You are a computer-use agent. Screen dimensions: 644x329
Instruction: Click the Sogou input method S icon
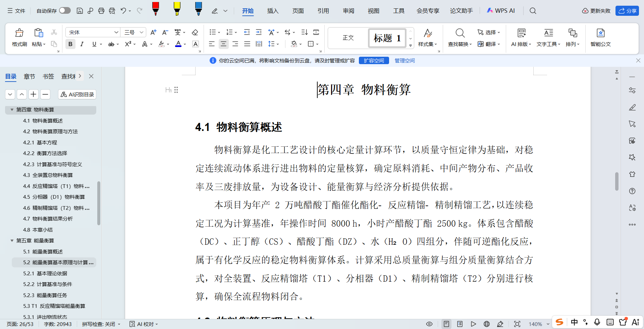pyautogui.click(x=559, y=322)
